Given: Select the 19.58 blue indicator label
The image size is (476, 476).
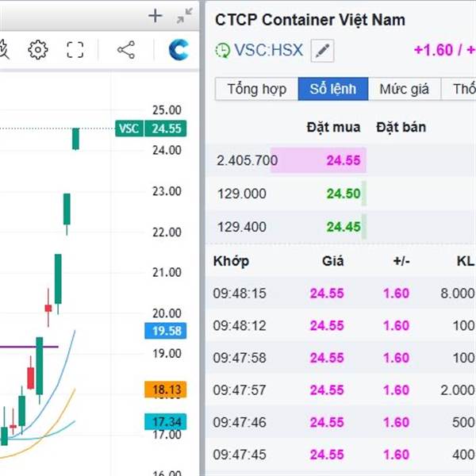Looking at the screenshot, I should coord(166,331).
